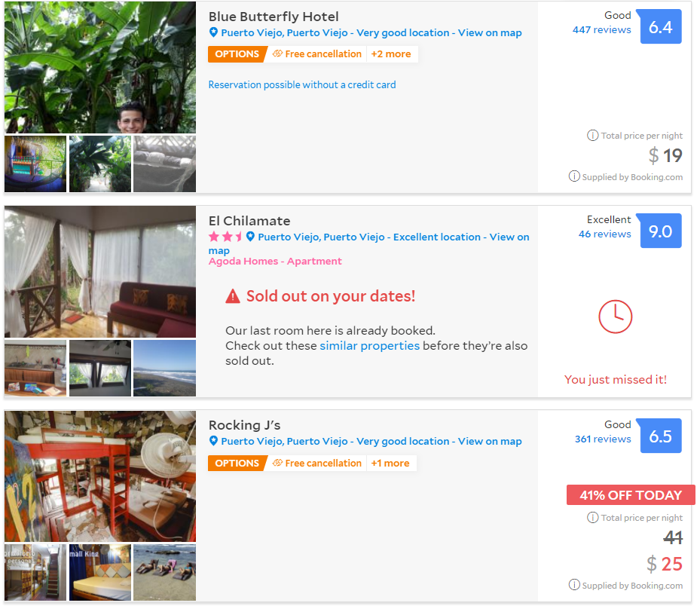Open the 'similar properties' link
The height and width of the screenshot is (606, 700).
369,346
